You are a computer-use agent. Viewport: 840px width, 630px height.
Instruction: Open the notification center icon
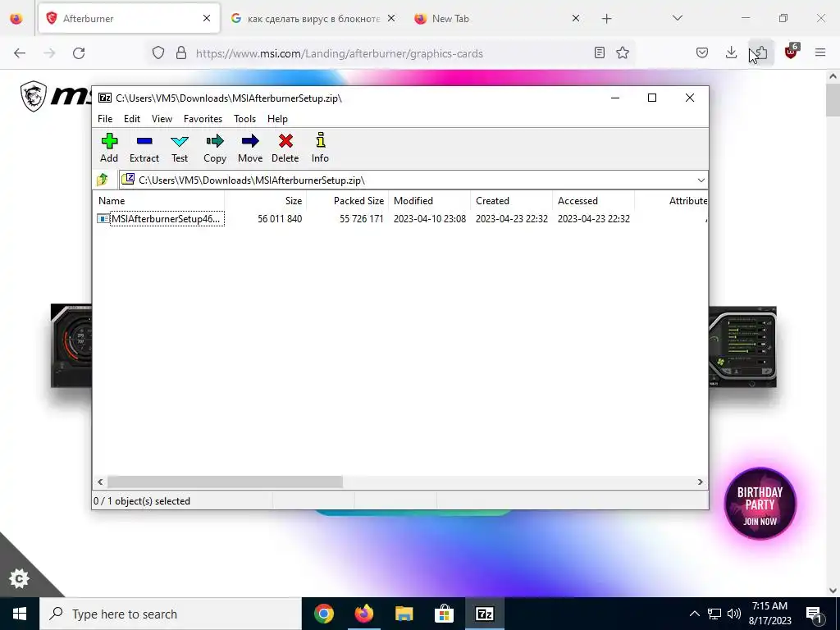(x=814, y=614)
